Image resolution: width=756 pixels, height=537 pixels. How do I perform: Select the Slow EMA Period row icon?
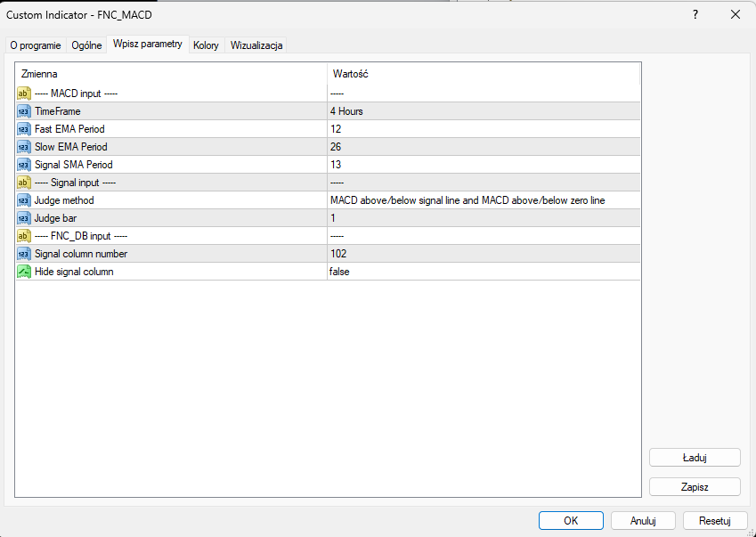pos(24,147)
